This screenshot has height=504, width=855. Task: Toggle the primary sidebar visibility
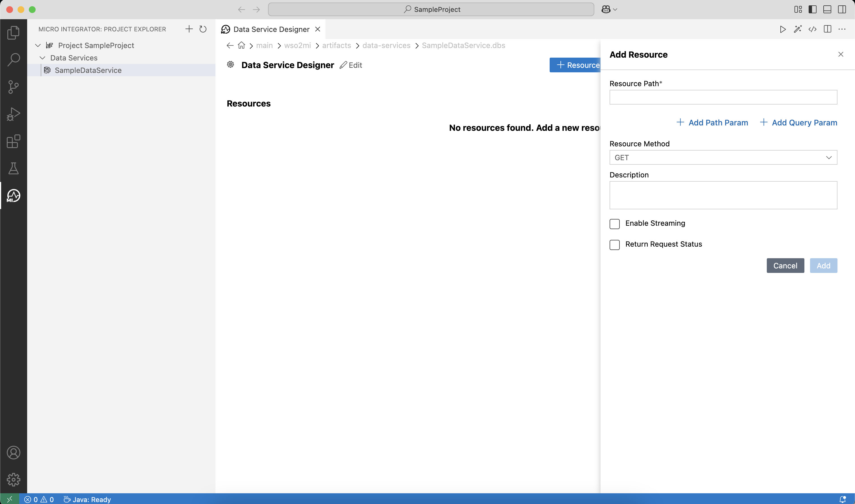pyautogui.click(x=812, y=9)
